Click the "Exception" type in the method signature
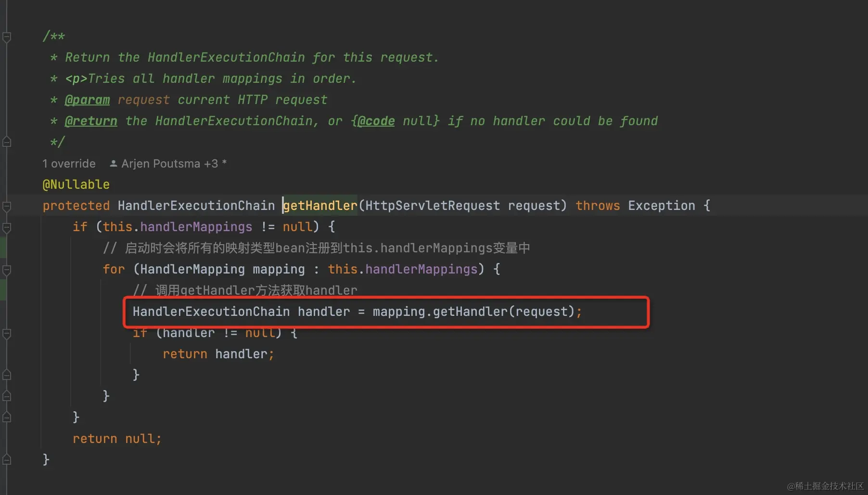The height and width of the screenshot is (495, 868). 662,206
